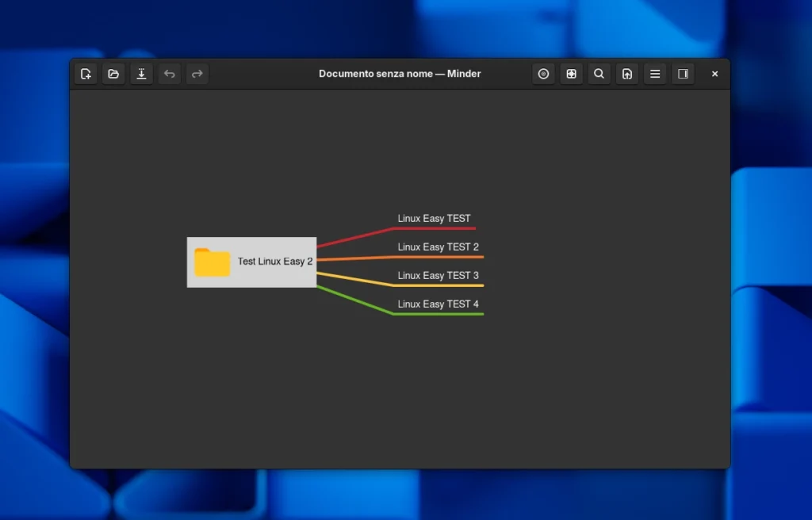Viewport: 812px width, 520px height.
Task: Select the Linux Easy TEST 4 node
Action: [438, 304]
